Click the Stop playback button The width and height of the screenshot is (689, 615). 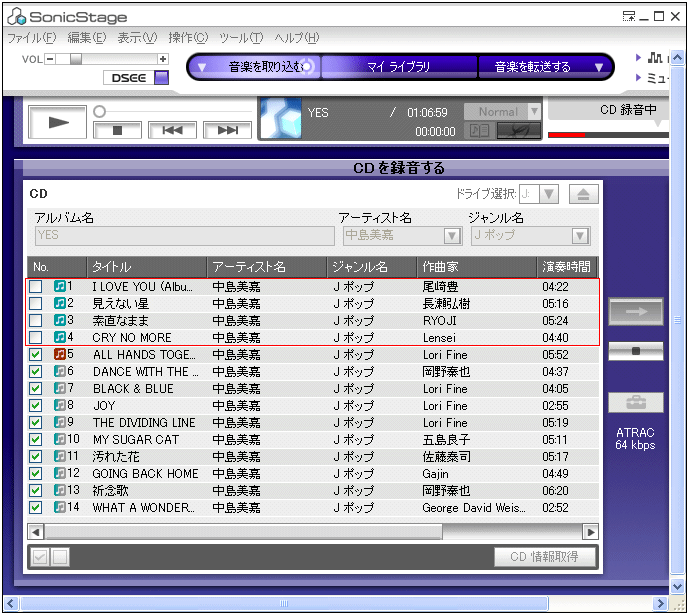117,130
